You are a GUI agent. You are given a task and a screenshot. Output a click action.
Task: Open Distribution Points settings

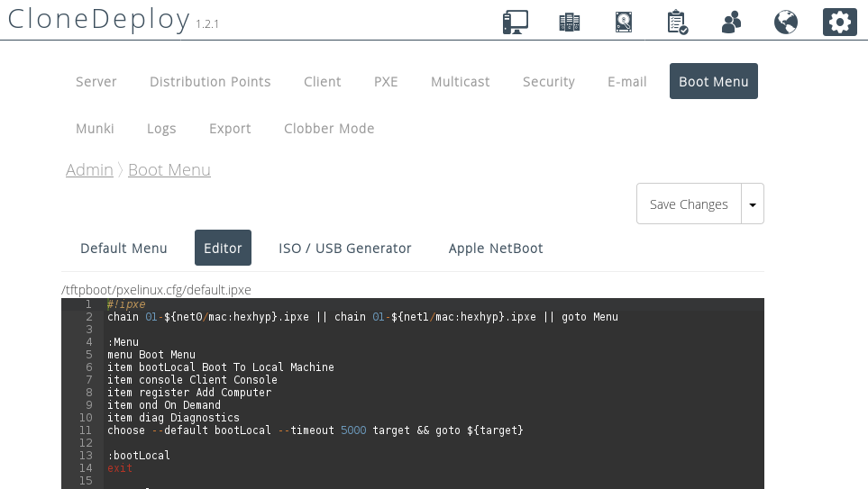(210, 82)
